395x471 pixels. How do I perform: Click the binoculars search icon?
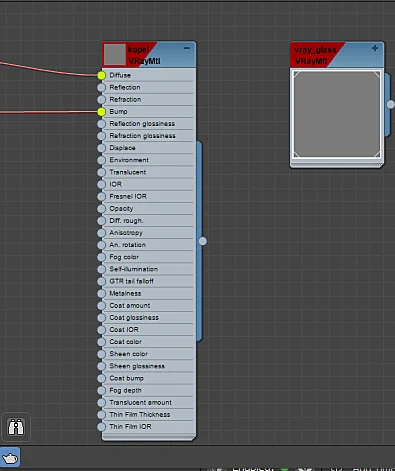[x=16, y=427]
